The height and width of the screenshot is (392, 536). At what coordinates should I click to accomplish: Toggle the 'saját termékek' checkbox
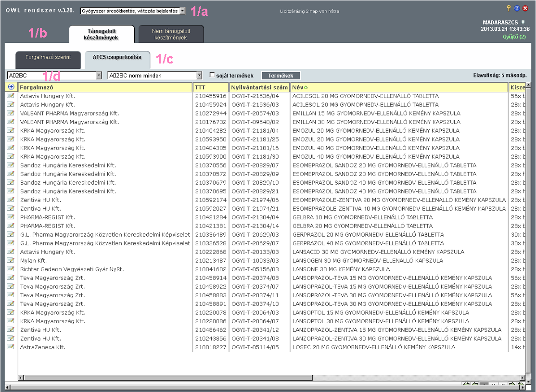[x=212, y=75]
